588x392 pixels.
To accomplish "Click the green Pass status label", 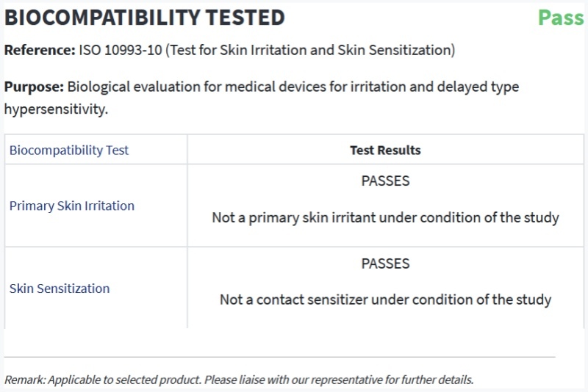I will coord(560,17).
